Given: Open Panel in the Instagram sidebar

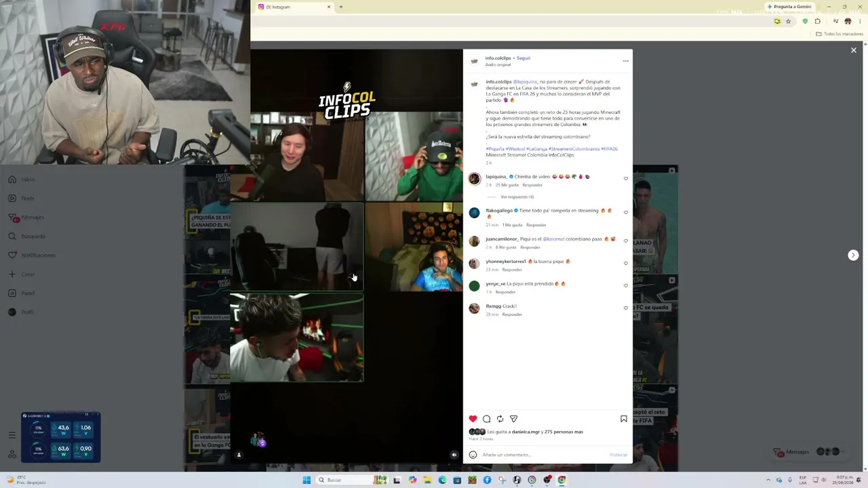Looking at the screenshot, I should click(x=22, y=293).
